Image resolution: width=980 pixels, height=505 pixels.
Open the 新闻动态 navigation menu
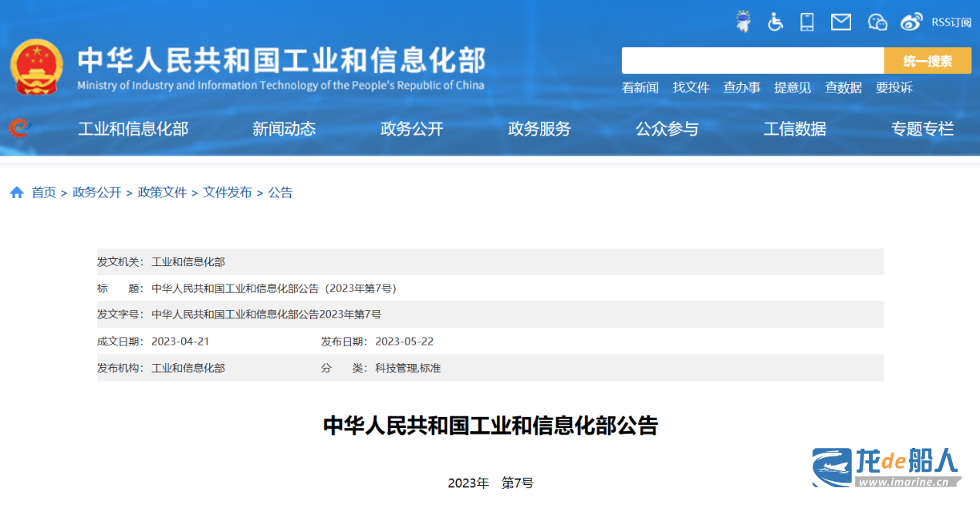point(284,129)
